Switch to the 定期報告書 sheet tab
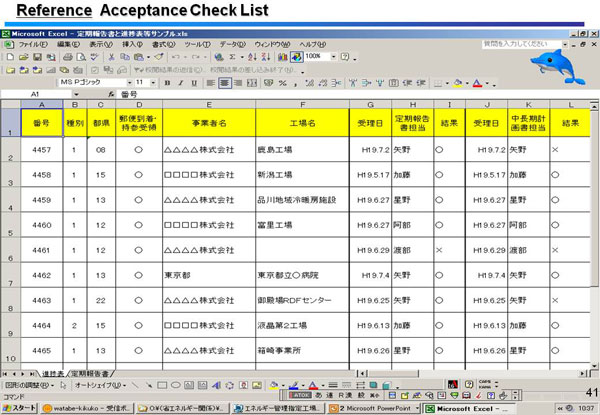This screenshot has height=415, width=600. (90, 374)
